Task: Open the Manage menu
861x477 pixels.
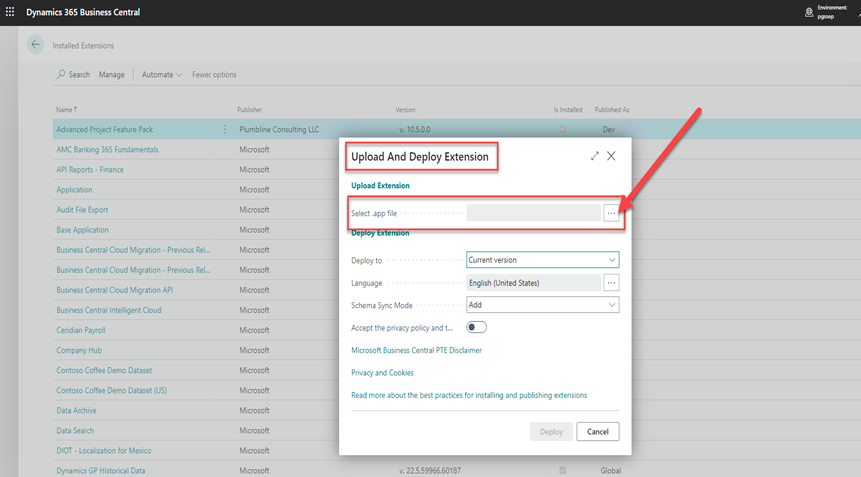Action: point(111,75)
